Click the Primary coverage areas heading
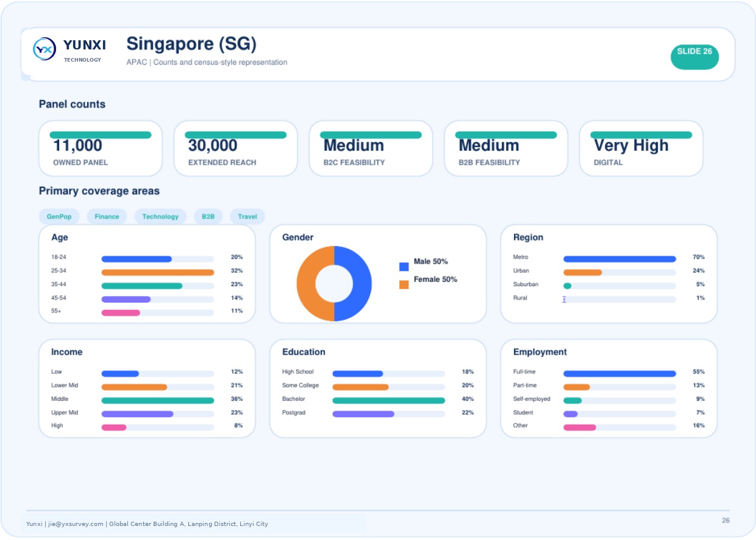 tap(99, 191)
